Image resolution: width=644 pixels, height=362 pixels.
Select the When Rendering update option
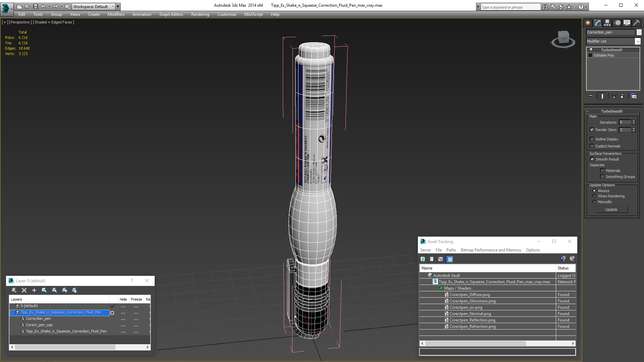tap(594, 196)
